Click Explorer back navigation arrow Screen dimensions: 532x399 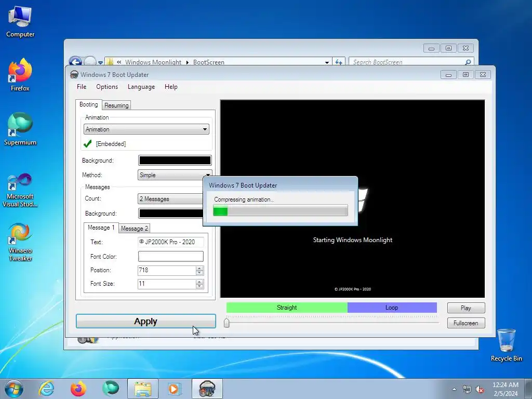coord(75,61)
